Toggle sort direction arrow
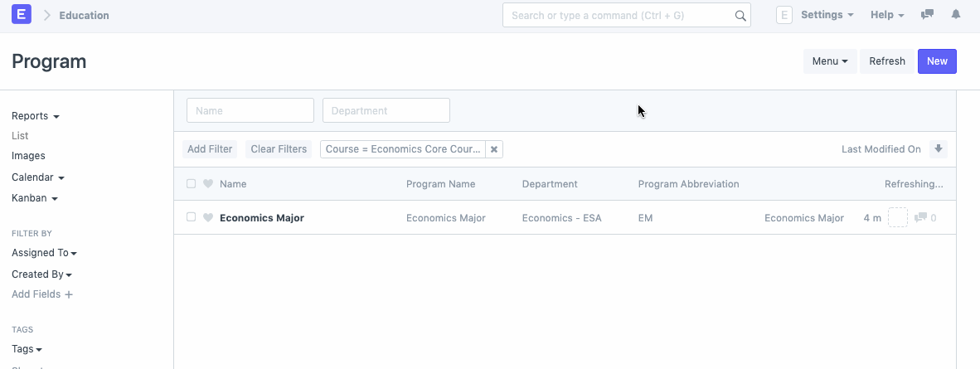980x369 pixels. click(x=939, y=149)
